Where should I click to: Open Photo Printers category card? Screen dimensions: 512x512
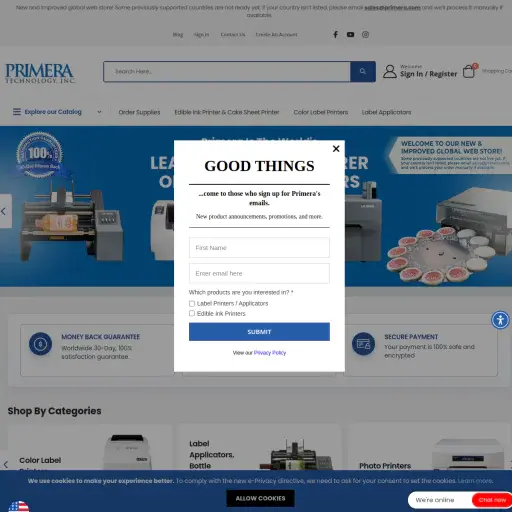[x=430, y=447]
